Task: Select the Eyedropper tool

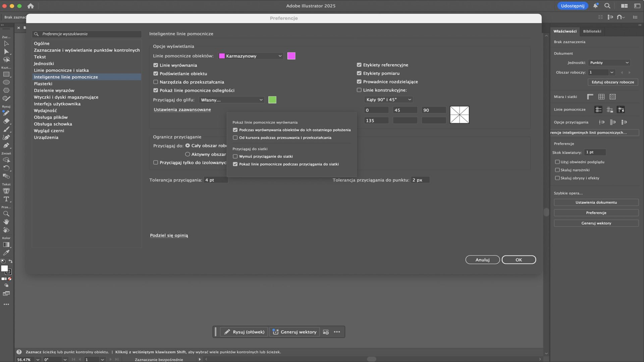Action: 6,253
